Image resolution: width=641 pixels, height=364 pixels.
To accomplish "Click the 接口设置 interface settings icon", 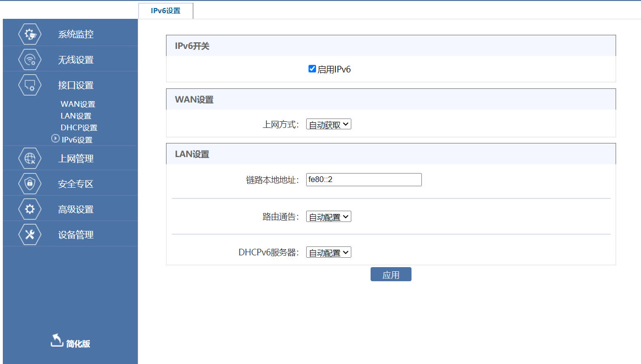I will coord(29,85).
